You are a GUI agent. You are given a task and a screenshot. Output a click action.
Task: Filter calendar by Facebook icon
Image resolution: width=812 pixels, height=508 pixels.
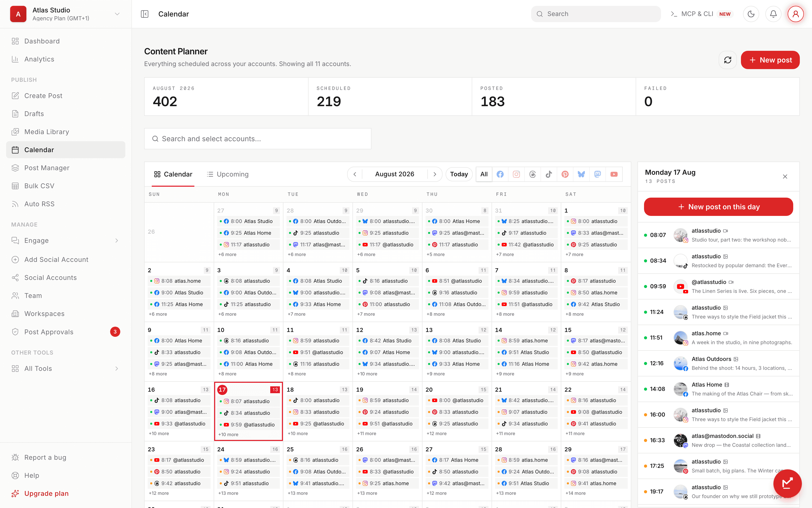click(500, 174)
